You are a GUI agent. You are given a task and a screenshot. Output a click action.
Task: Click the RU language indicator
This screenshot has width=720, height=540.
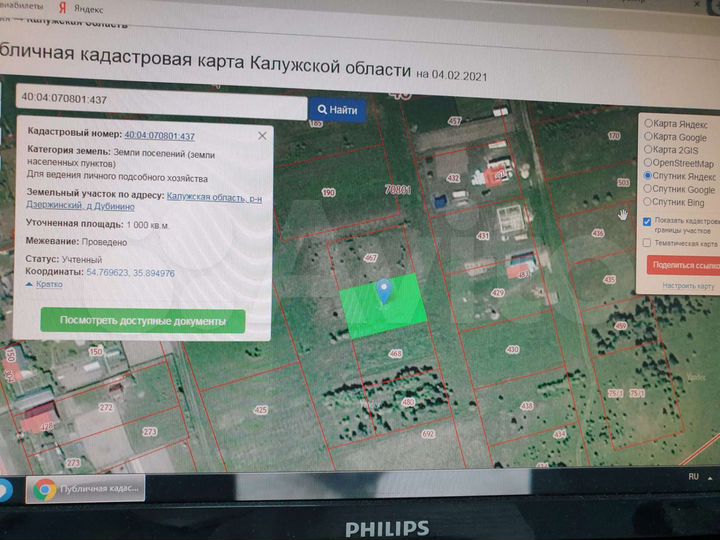693,477
